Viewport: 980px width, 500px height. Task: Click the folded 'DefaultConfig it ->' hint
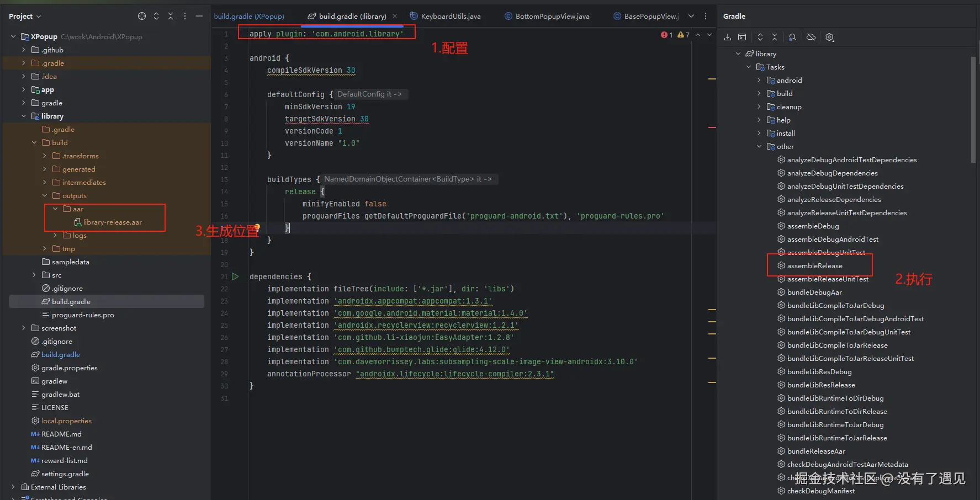pyautogui.click(x=369, y=94)
